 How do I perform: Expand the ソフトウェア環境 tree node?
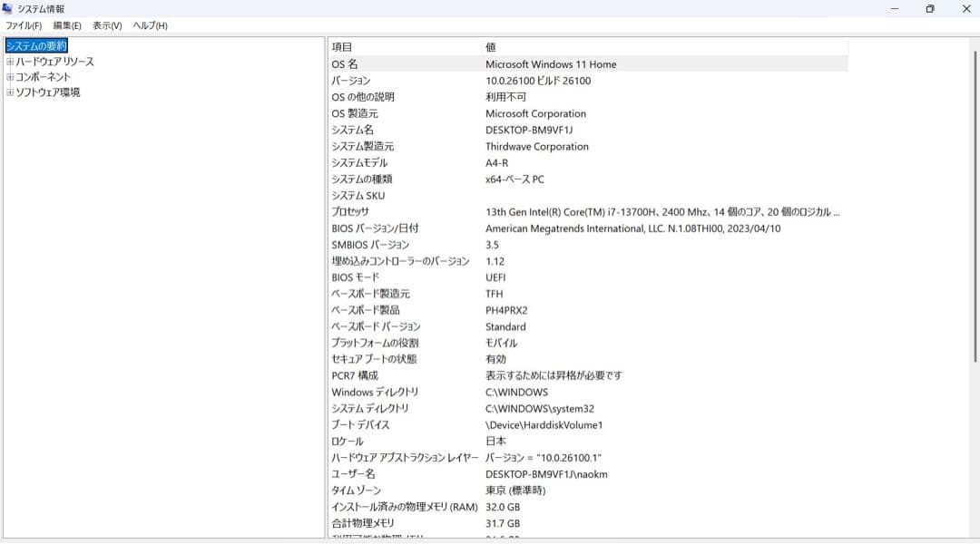click(9, 92)
